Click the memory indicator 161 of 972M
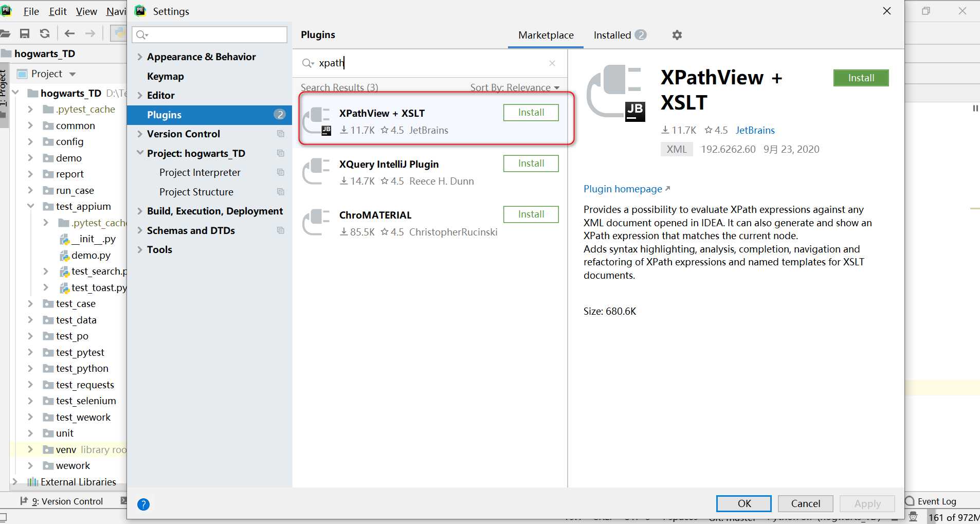The width and height of the screenshot is (980, 524). 954,517
